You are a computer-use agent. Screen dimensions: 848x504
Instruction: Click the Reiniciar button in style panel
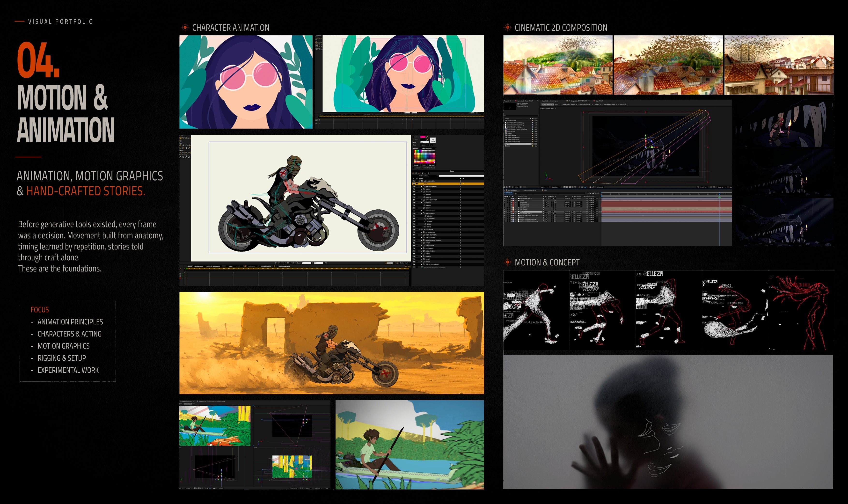[432, 165]
